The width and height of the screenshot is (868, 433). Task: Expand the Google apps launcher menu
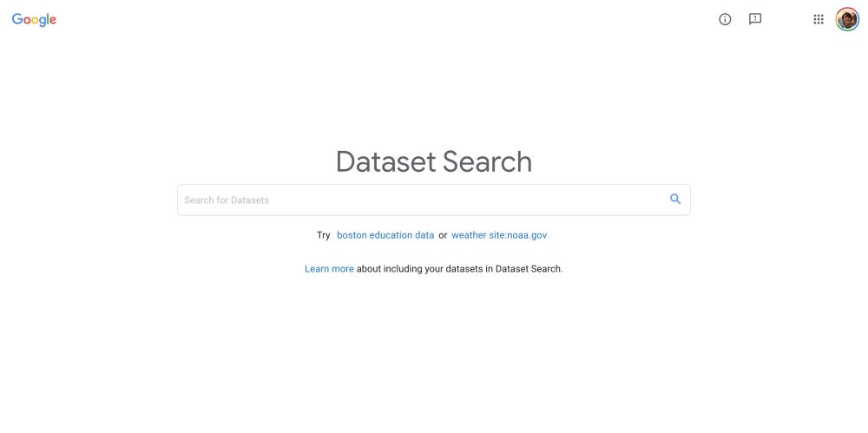(x=818, y=19)
